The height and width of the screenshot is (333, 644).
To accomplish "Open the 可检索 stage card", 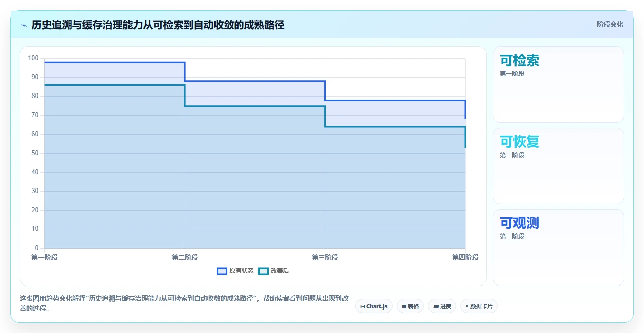I will coord(559,85).
